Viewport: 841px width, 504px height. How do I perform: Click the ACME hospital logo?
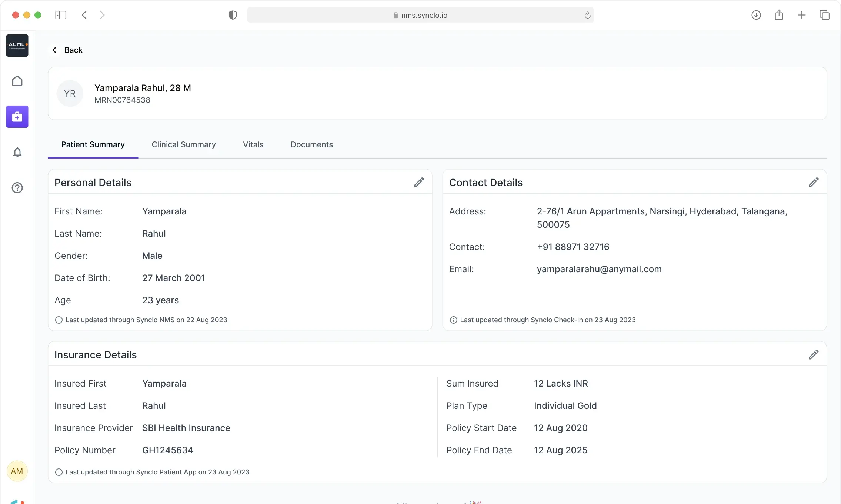point(17,46)
